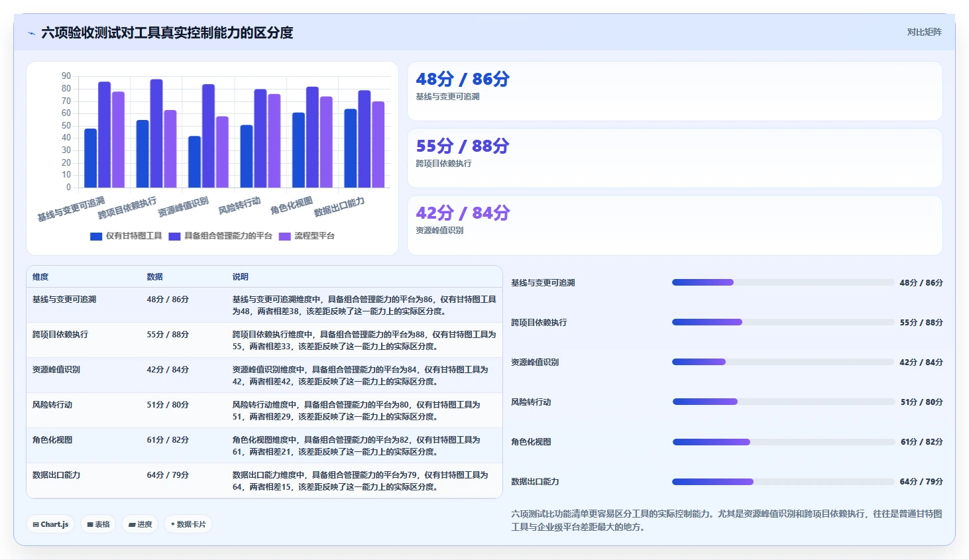Click the 数据 table column header
The width and height of the screenshot is (969, 560).
pyautogui.click(x=154, y=277)
